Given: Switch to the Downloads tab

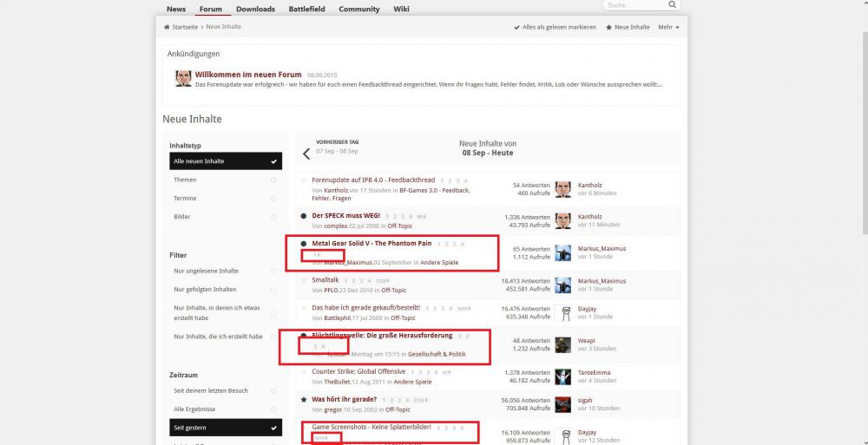Looking at the screenshot, I should [255, 9].
